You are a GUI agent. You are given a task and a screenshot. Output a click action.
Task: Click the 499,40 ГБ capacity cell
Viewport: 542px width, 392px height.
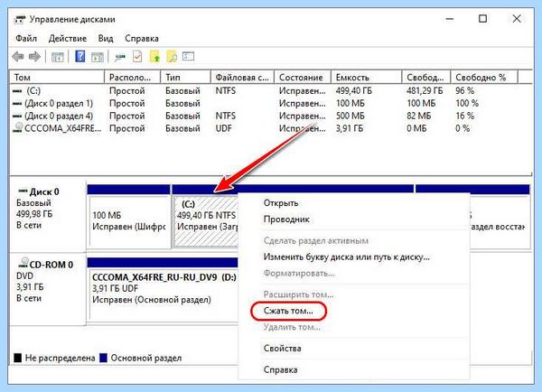pos(354,90)
